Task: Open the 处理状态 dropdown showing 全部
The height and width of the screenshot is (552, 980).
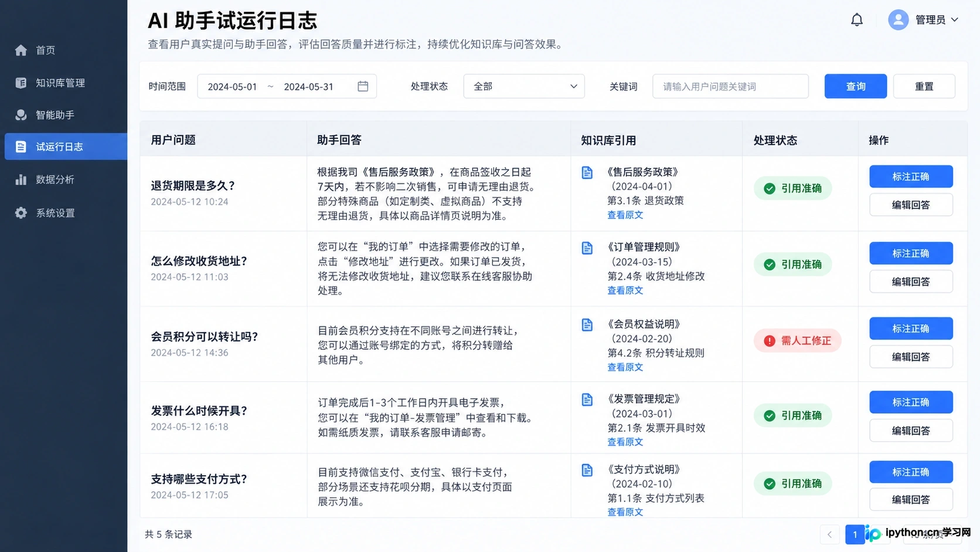Action: (524, 86)
